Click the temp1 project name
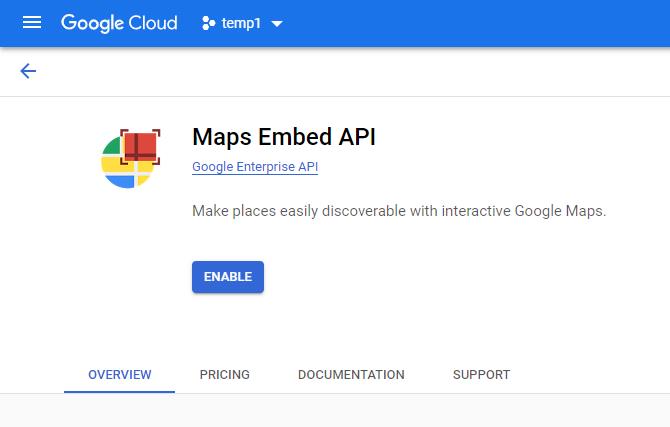Viewport: 670px width, 427px height. (x=241, y=23)
